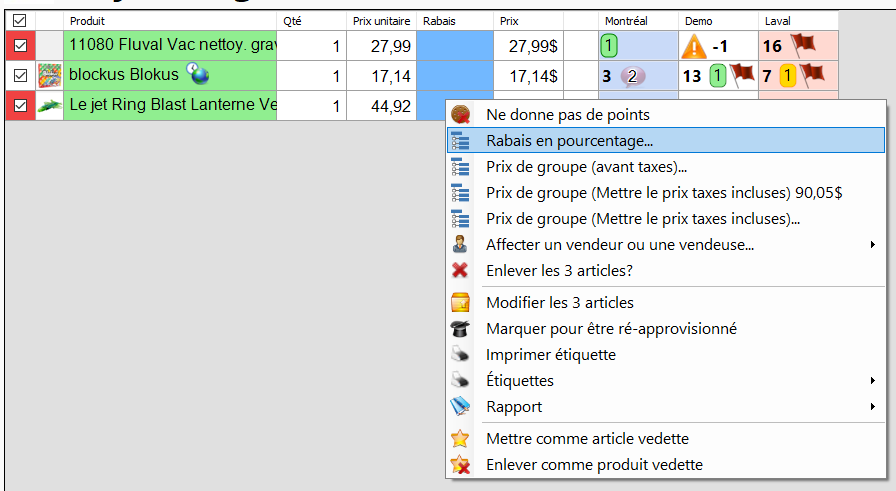896x491 pixels.
Task: Click the Qté column header
Action: pos(311,21)
